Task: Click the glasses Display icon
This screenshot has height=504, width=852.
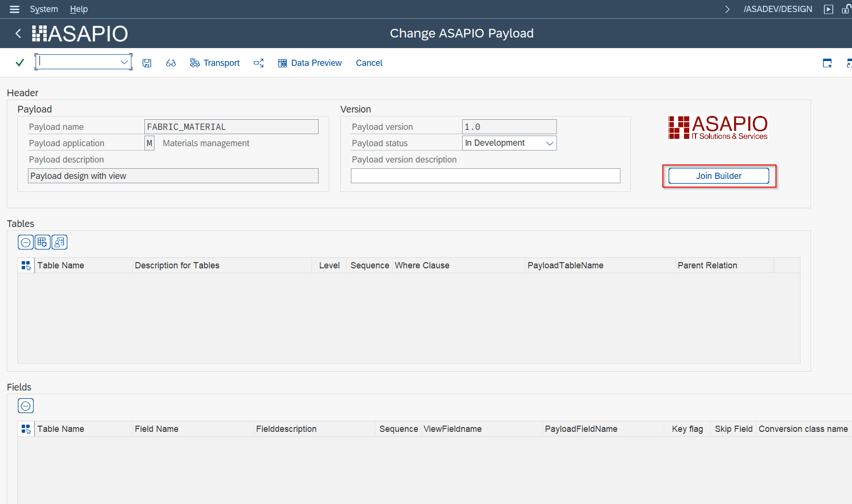Action: click(171, 63)
